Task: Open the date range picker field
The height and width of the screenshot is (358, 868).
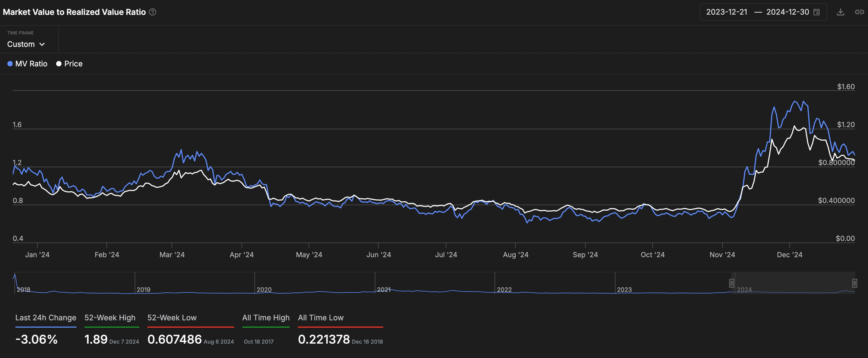Action: tap(763, 12)
